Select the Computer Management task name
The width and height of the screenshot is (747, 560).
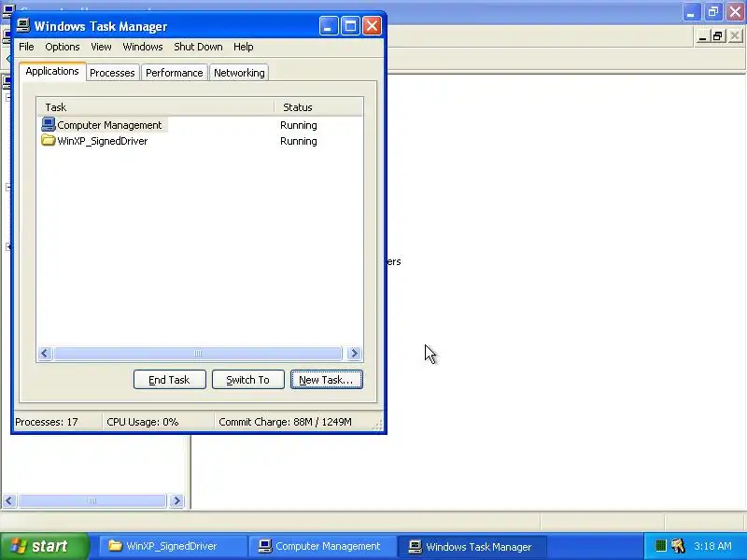pyautogui.click(x=109, y=125)
